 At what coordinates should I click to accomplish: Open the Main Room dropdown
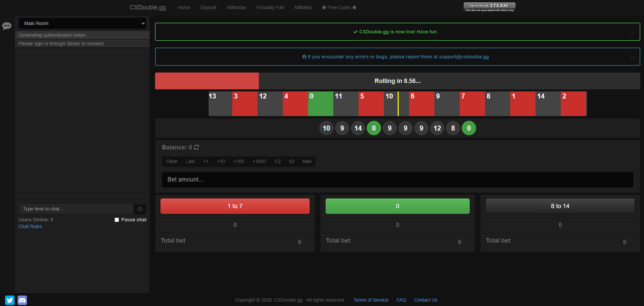click(x=83, y=24)
